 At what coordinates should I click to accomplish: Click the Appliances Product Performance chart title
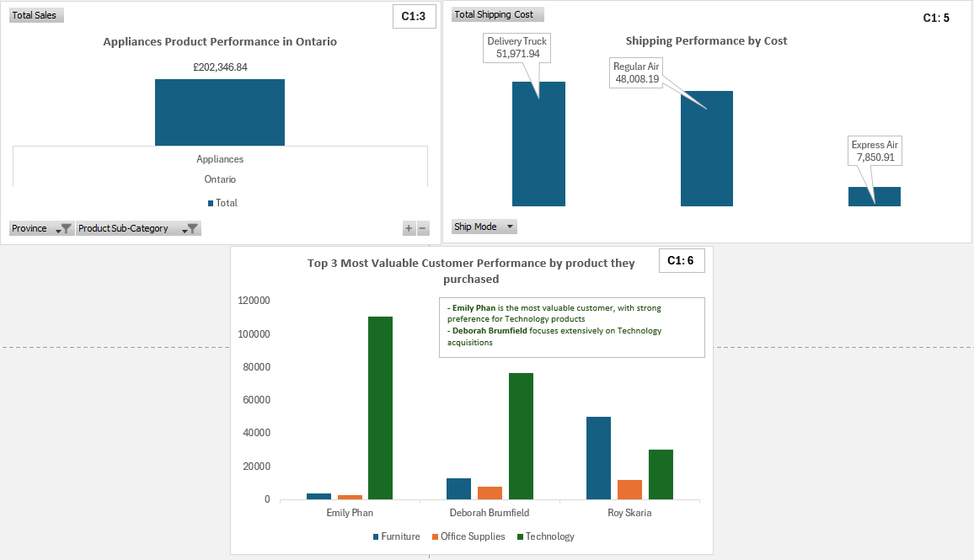point(220,41)
